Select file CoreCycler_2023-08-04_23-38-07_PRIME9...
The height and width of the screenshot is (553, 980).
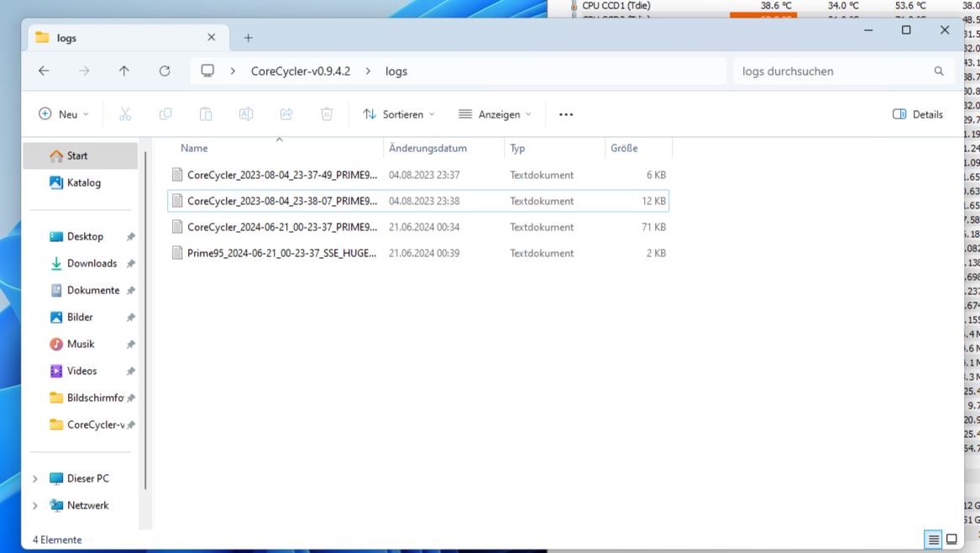418,201
